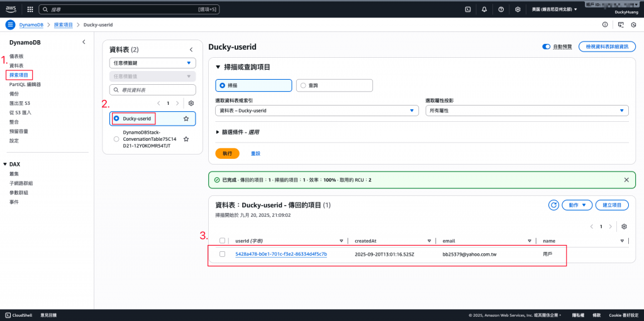This screenshot has width=644, height=321.
Task: Open the services grid menu
Action: tap(30, 9)
